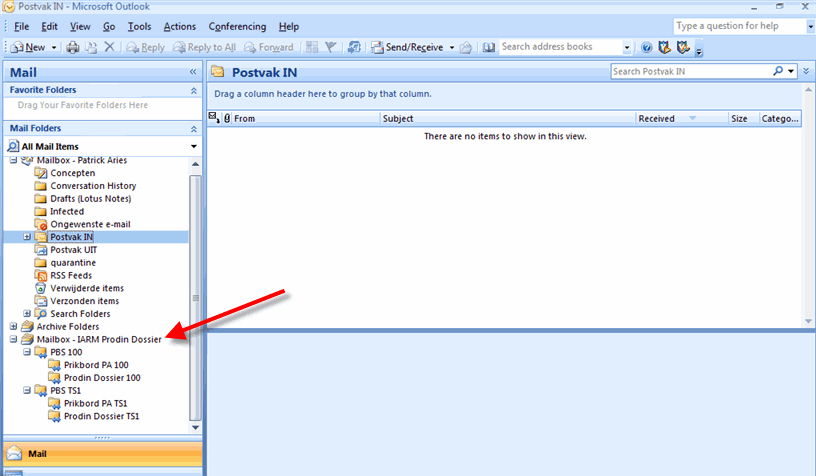
Task: Expand the Search Folders node
Action: 27,314
